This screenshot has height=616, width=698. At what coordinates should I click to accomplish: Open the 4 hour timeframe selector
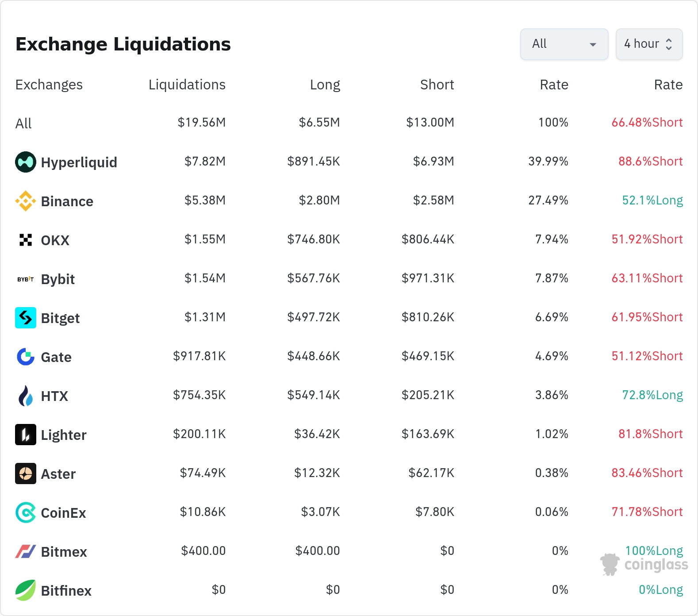[649, 44]
